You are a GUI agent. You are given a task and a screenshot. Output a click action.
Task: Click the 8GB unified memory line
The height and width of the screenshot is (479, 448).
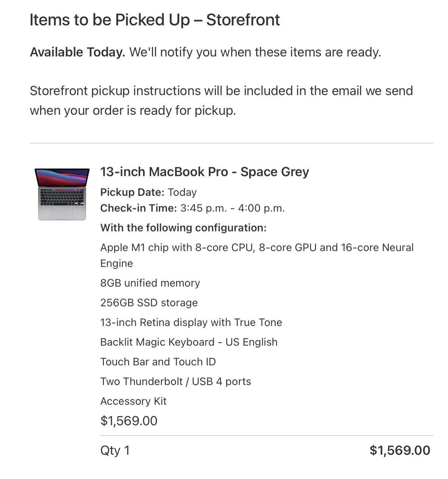[x=150, y=283]
